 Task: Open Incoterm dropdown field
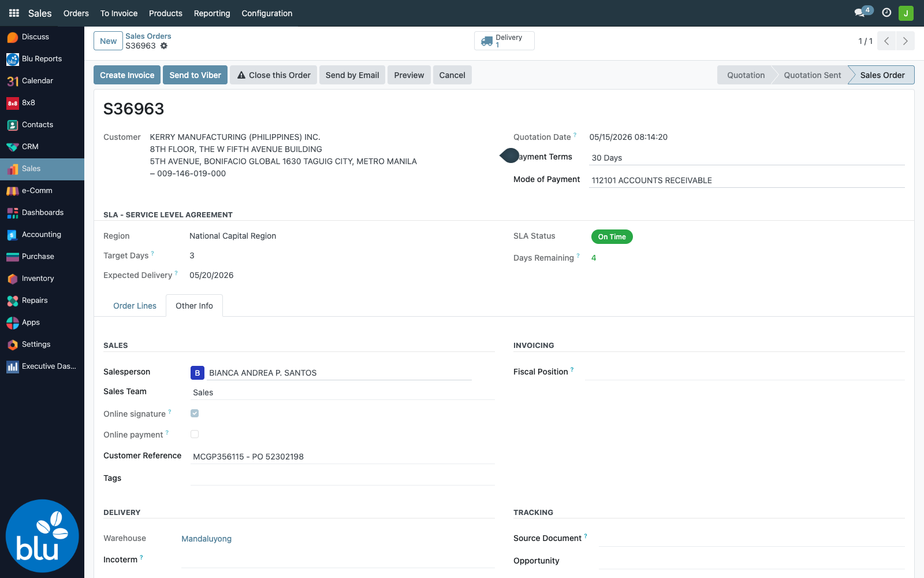tap(338, 560)
